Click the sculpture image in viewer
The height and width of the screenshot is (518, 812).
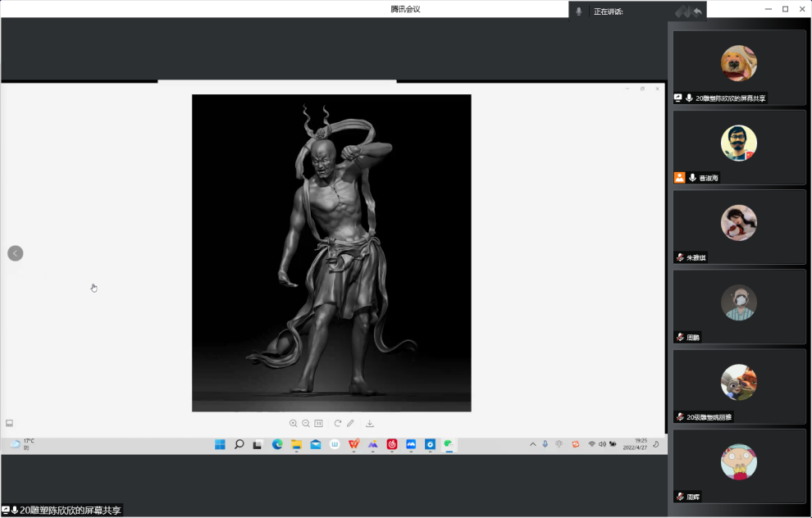[x=331, y=252]
